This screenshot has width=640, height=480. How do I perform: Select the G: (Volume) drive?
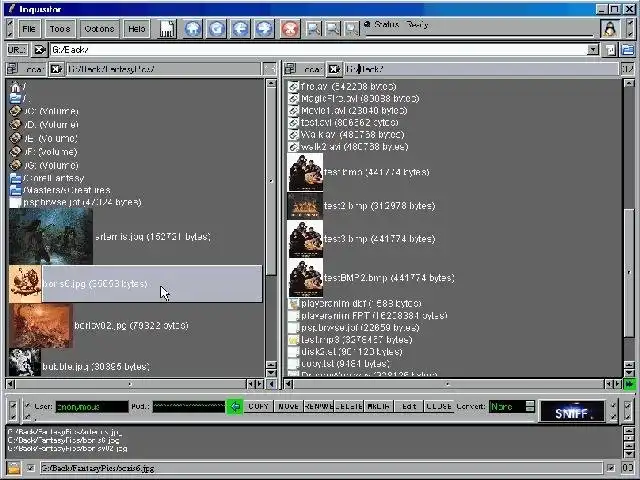click(x=44, y=165)
